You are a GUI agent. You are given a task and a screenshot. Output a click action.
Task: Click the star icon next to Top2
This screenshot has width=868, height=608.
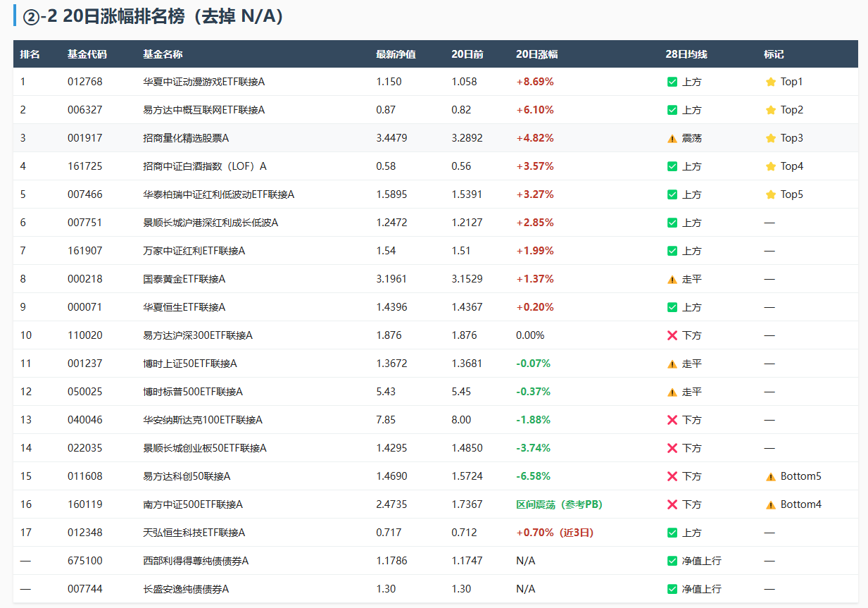click(x=771, y=110)
